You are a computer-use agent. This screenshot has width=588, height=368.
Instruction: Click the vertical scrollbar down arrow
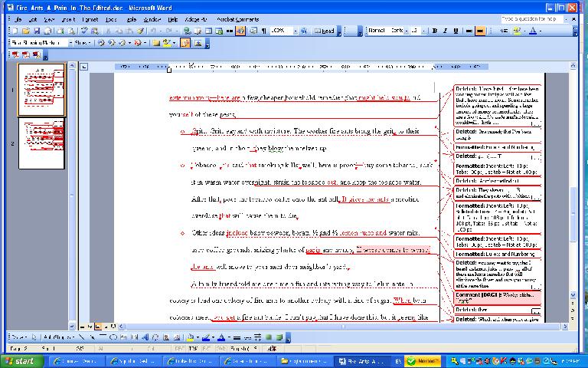click(x=573, y=295)
